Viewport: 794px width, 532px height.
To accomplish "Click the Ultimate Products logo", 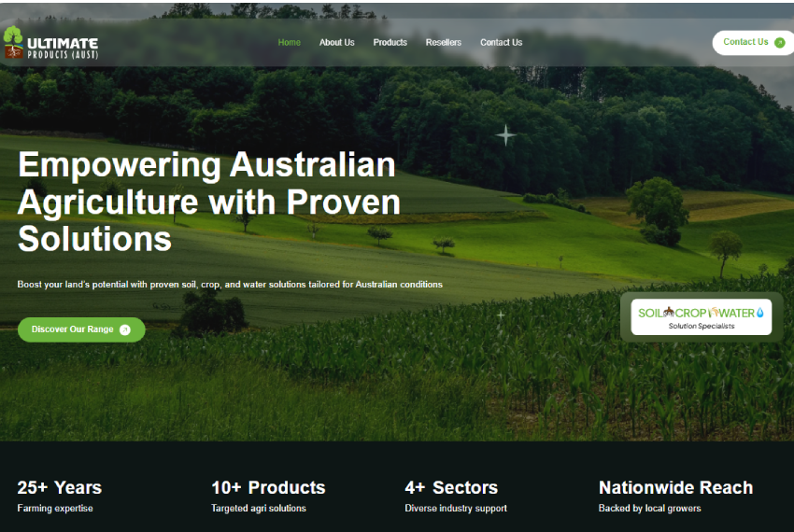I will [50, 43].
